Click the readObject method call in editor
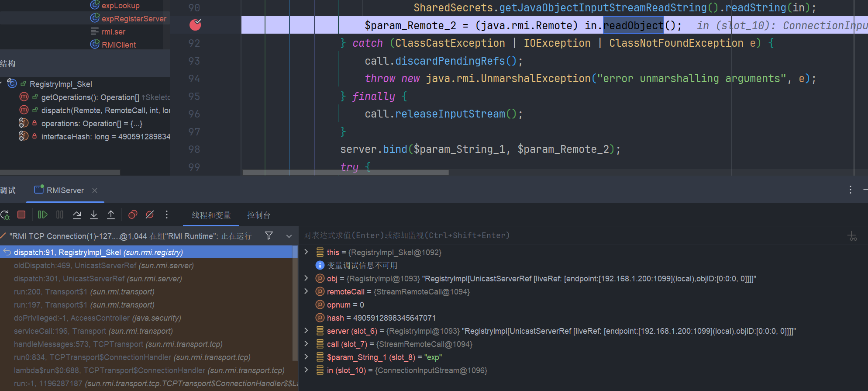 [634, 25]
